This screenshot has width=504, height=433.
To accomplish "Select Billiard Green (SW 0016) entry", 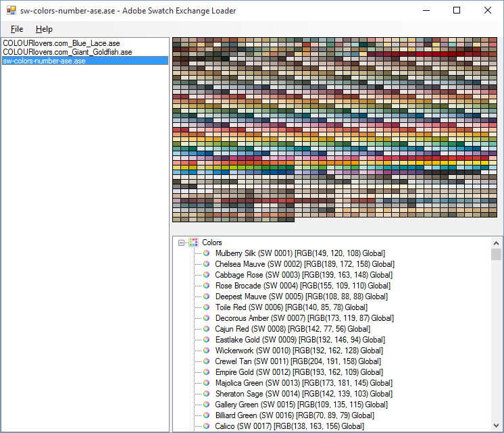I will point(295,415).
